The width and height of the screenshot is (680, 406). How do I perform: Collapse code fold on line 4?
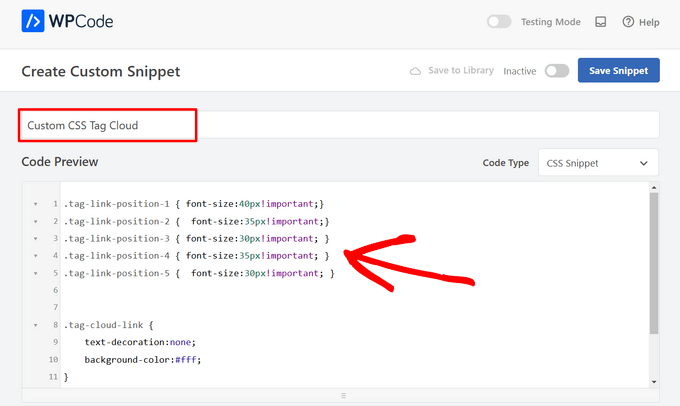[36, 256]
